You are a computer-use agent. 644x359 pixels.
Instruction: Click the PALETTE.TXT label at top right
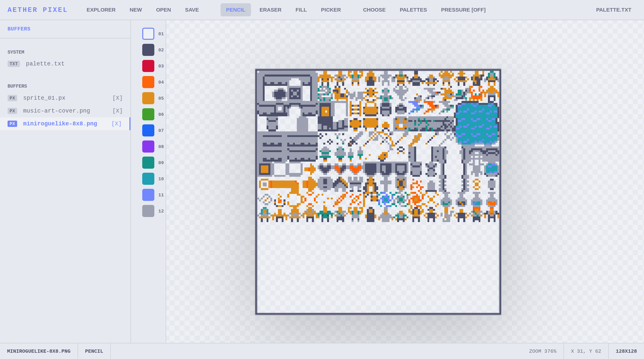[613, 10]
